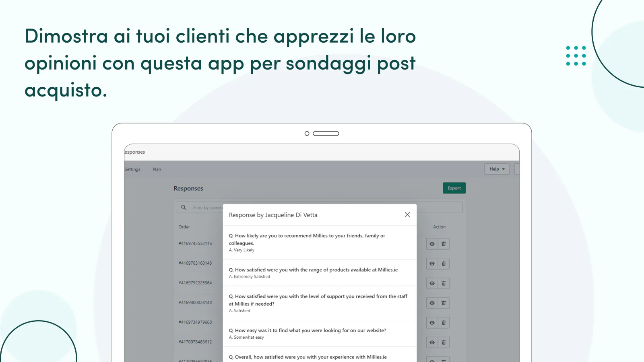Delete response for order #4169792225364
The height and width of the screenshot is (362, 644).
[x=444, y=284]
